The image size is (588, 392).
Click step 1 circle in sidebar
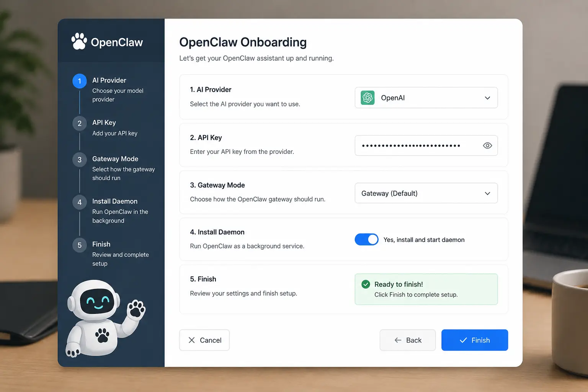point(80,81)
